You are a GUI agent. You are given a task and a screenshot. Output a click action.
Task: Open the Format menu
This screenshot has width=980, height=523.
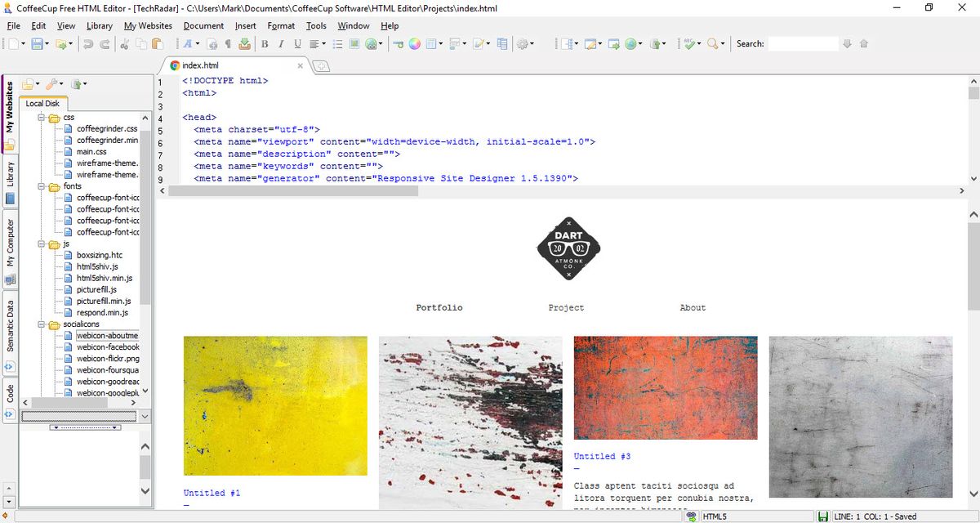tap(281, 25)
